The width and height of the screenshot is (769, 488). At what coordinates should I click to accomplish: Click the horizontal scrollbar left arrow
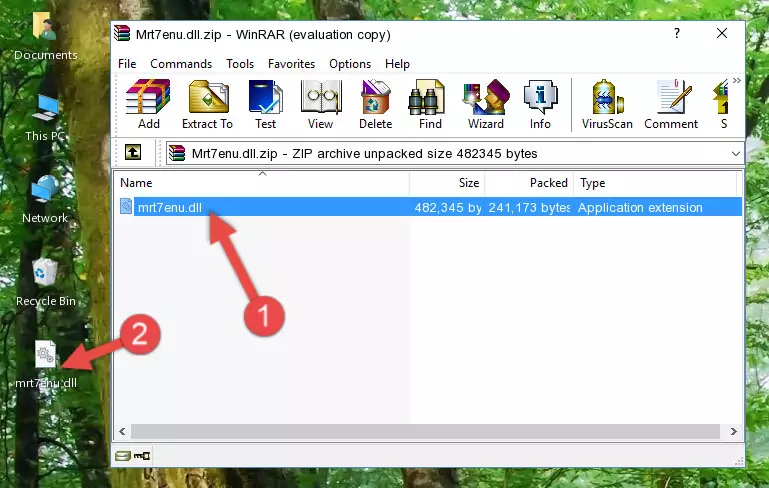pos(123,431)
